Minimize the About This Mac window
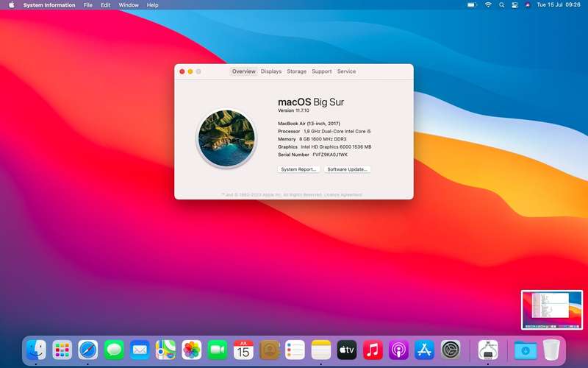Image resolution: width=588 pixels, height=368 pixels. click(190, 71)
